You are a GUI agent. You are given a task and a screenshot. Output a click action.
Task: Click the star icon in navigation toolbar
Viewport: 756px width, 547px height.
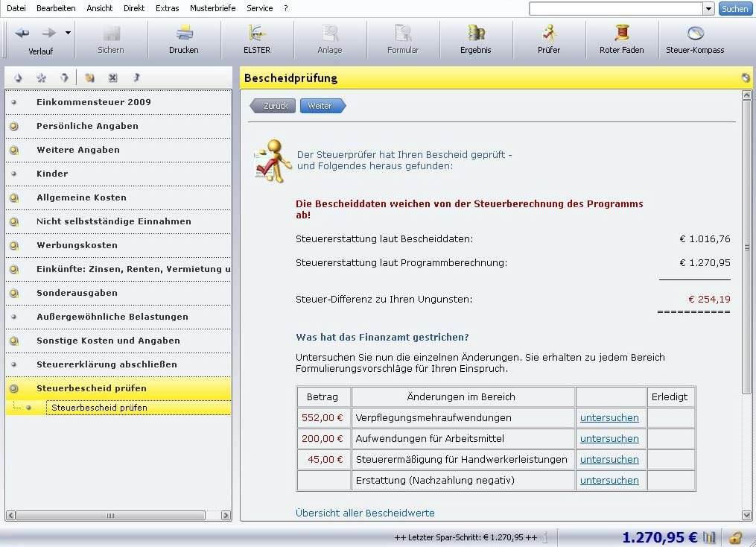tap(42, 78)
